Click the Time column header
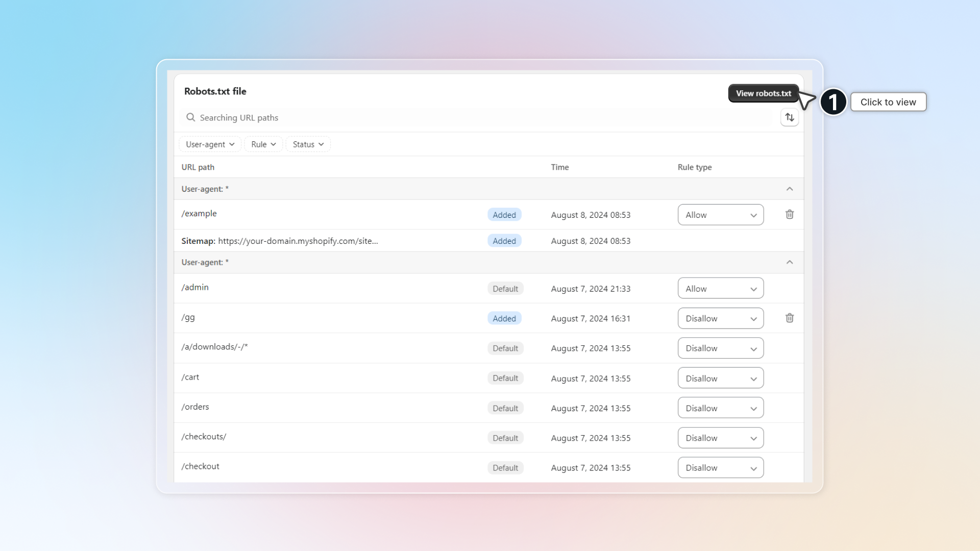The image size is (980, 551). point(559,167)
